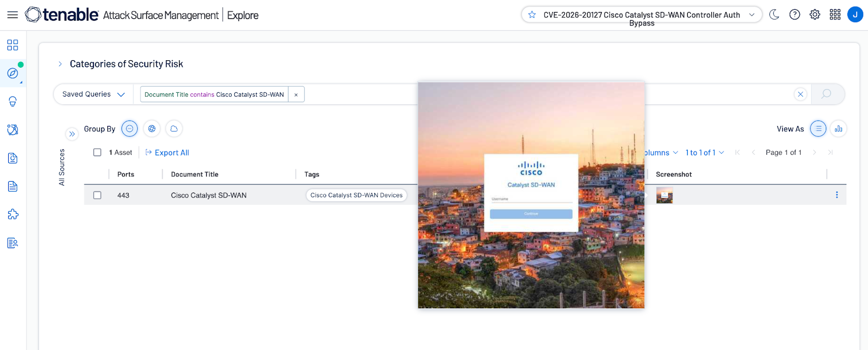
Task: Open the hamburger navigation menu
Action: (12, 15)
